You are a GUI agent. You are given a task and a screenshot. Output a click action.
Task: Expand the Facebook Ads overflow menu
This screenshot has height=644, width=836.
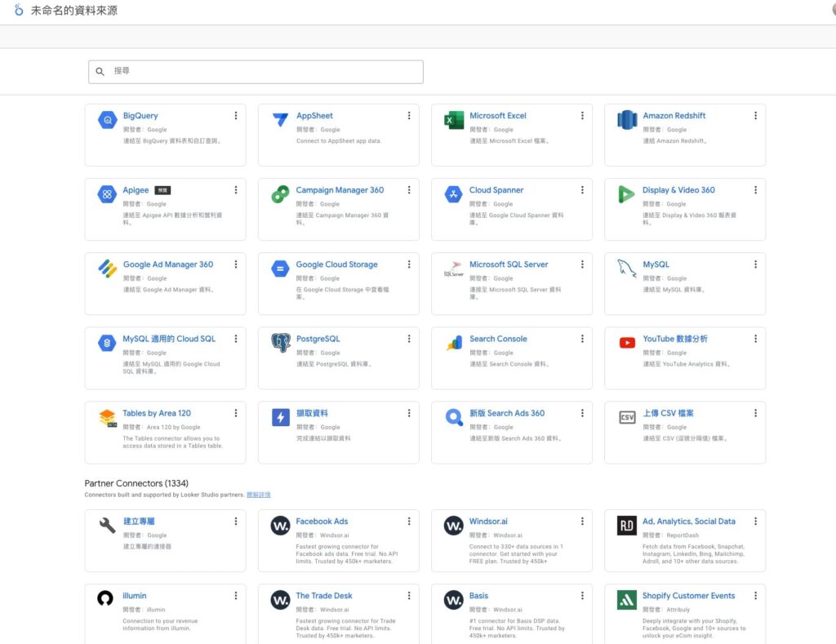(409, 522)
